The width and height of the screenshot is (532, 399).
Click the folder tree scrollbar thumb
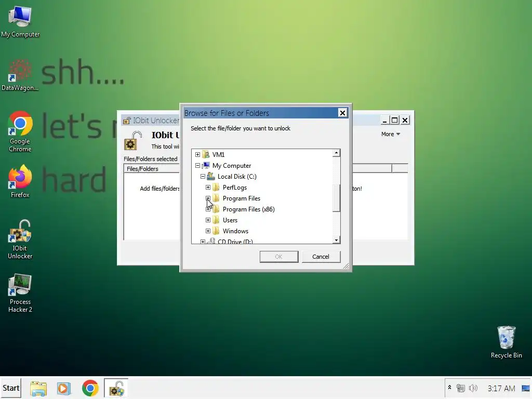(336, 198)
